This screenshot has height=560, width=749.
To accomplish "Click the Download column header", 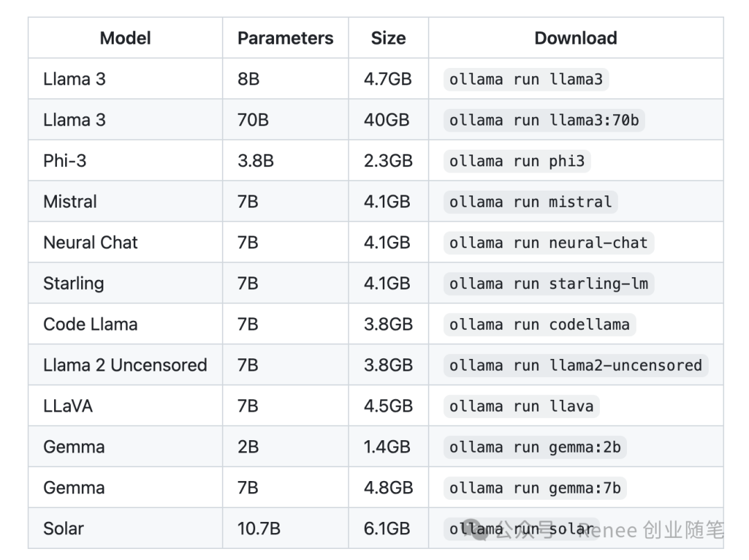I will point(576,38).
